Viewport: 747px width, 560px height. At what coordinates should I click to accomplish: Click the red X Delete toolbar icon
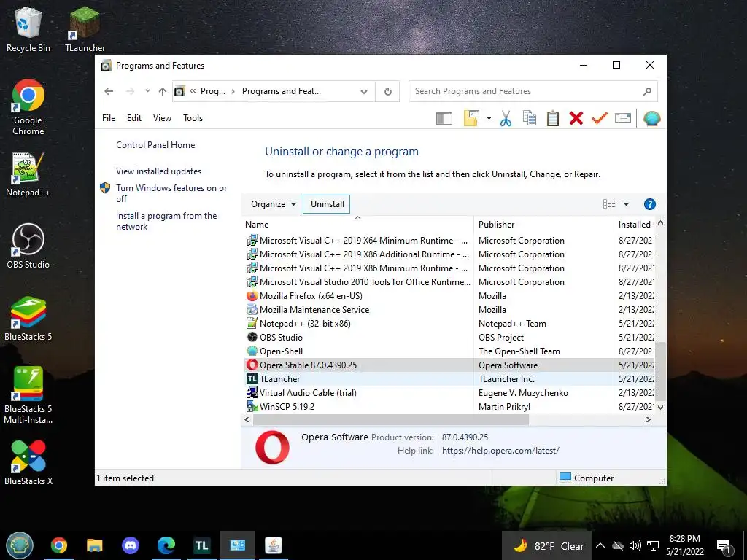[x=576, y=118]
